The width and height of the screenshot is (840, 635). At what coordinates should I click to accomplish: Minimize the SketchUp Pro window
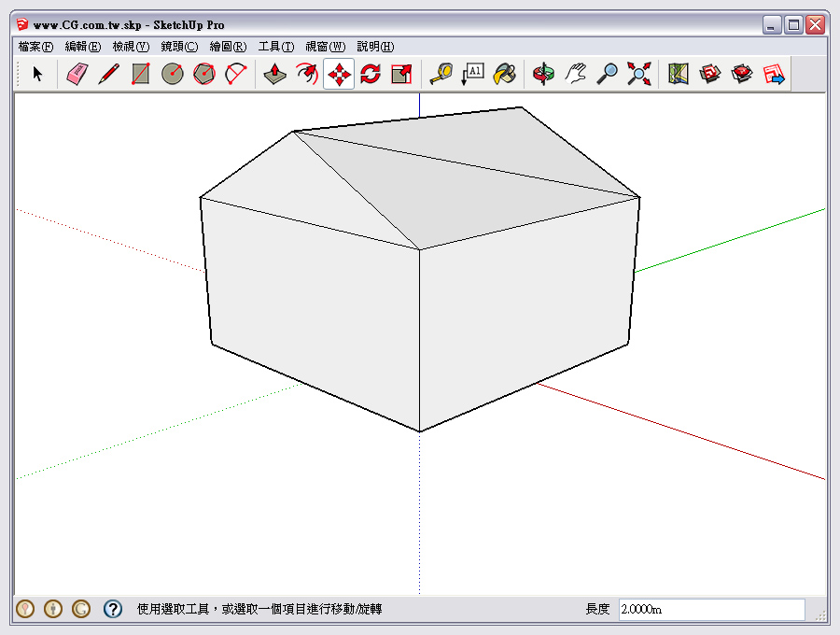click(x=772, y=24)
